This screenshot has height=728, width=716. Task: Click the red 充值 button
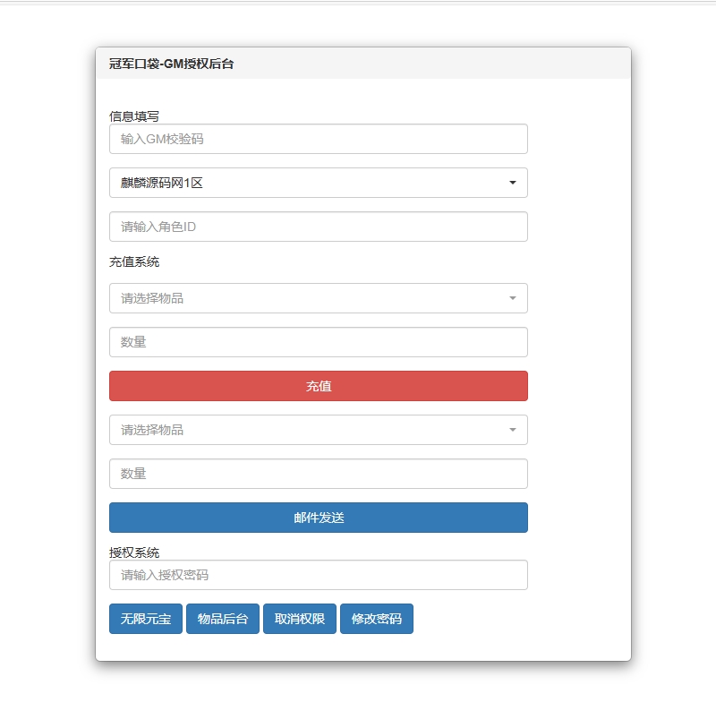(x=319, y=386)
